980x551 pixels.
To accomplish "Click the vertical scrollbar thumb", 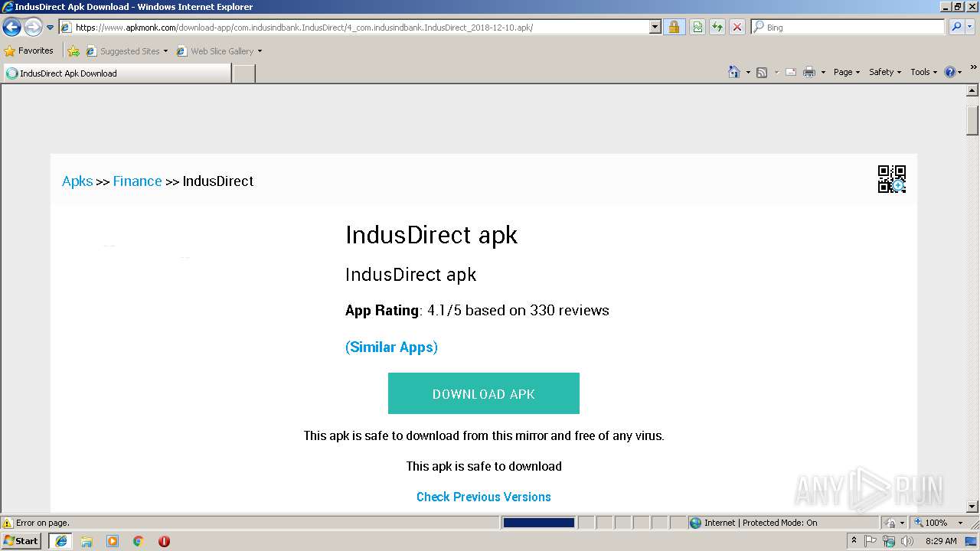I will 973,120.
